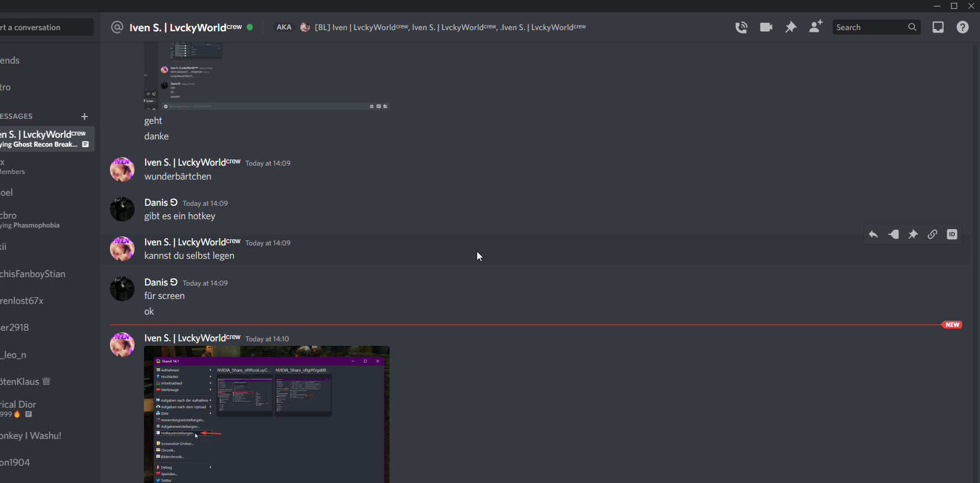
Task: Copy message link from hover toolbar
Action: point(933,235)
